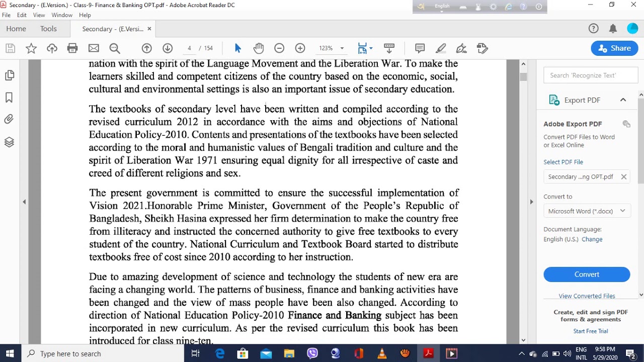Send file by email envelope icon
644x362 pixels.
pyautogui.click(x=94, y=48)
